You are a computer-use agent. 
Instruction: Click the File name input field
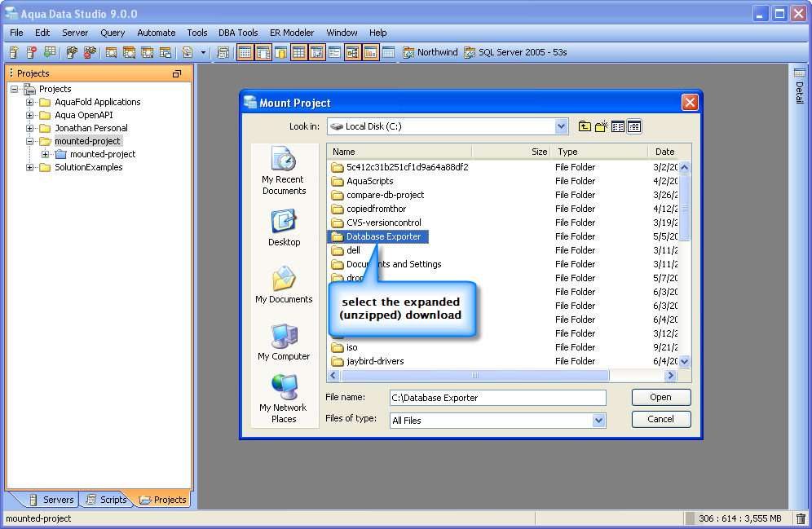click(x=497, y=398)
